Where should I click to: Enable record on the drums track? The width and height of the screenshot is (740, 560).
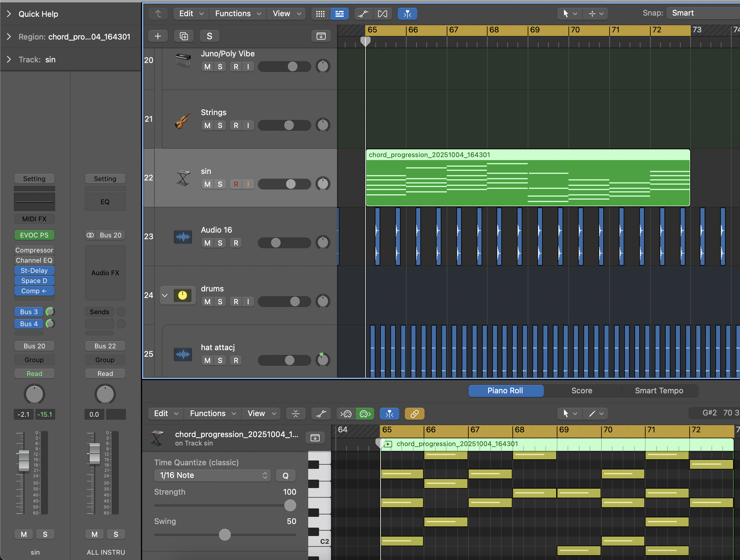[x=236, y=301]
